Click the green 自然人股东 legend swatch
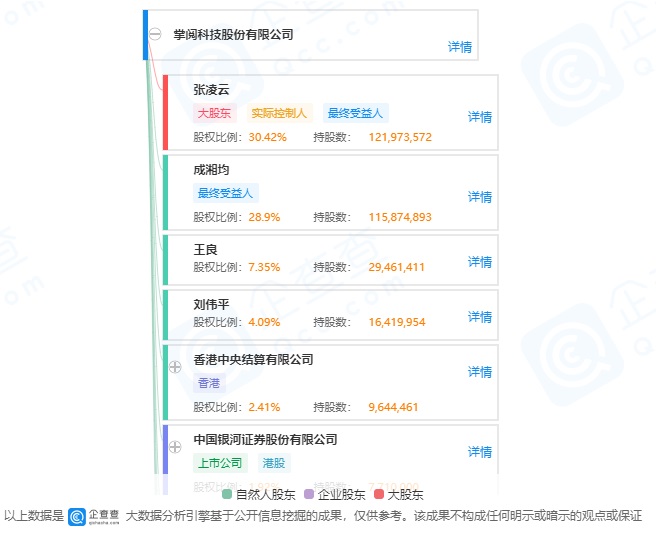The width and height of the screenshot is (656, 536). point(227,494)
